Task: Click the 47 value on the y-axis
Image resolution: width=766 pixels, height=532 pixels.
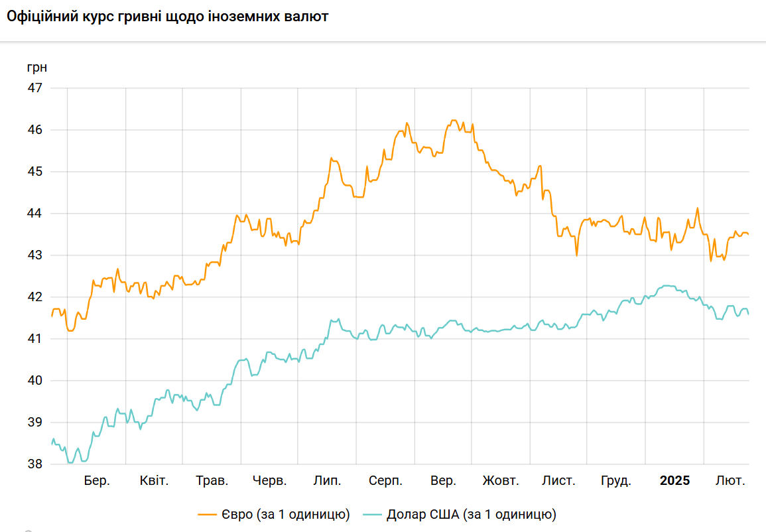Action: 34,88
